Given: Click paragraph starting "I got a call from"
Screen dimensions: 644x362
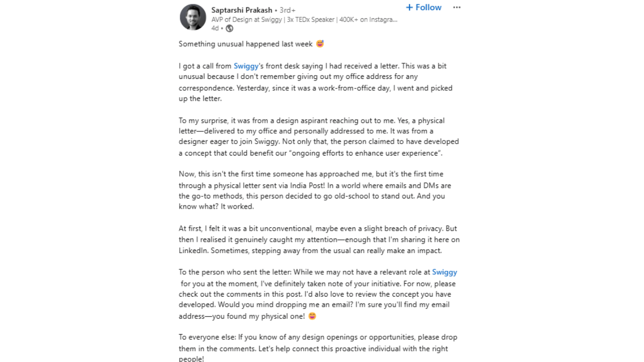Looking at the screenshot, I should pos(317,83).
